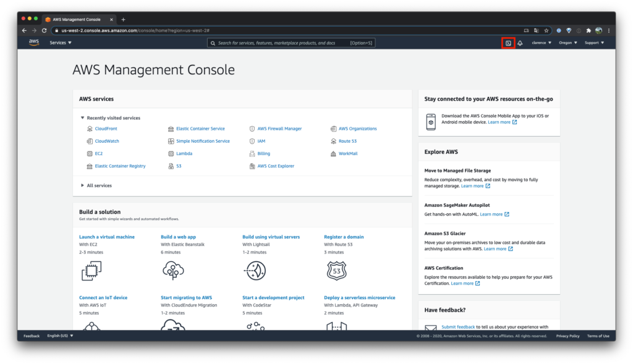This screenshot has width=633, height=364.
Task: Open the Oregon region dropdown
Action: (568, 43)
